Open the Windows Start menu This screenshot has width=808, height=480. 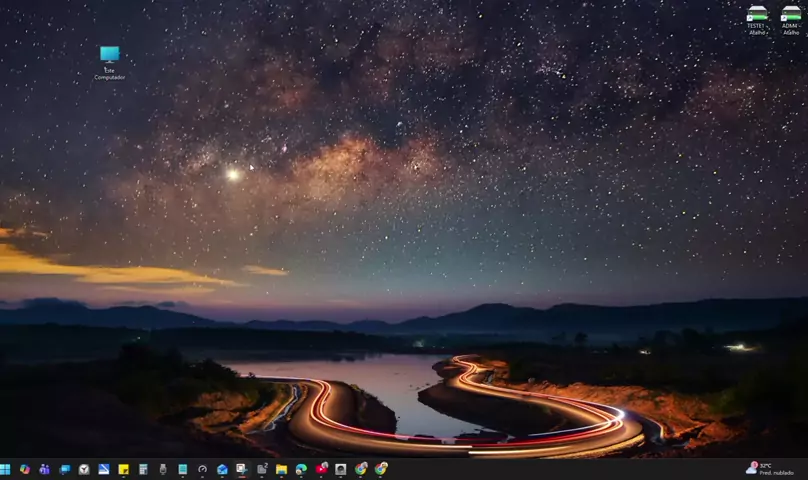5,469
